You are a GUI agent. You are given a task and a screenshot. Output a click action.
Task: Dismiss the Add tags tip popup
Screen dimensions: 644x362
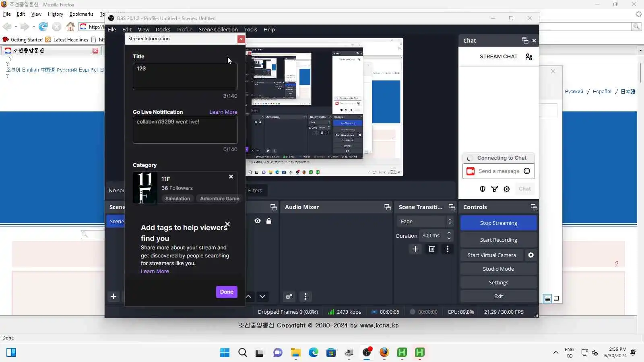point(227,224)
